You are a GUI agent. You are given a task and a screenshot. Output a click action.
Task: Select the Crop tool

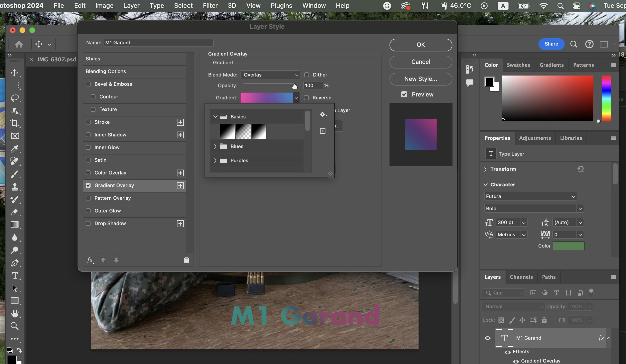pyautogui.click(x=15, y=123)
